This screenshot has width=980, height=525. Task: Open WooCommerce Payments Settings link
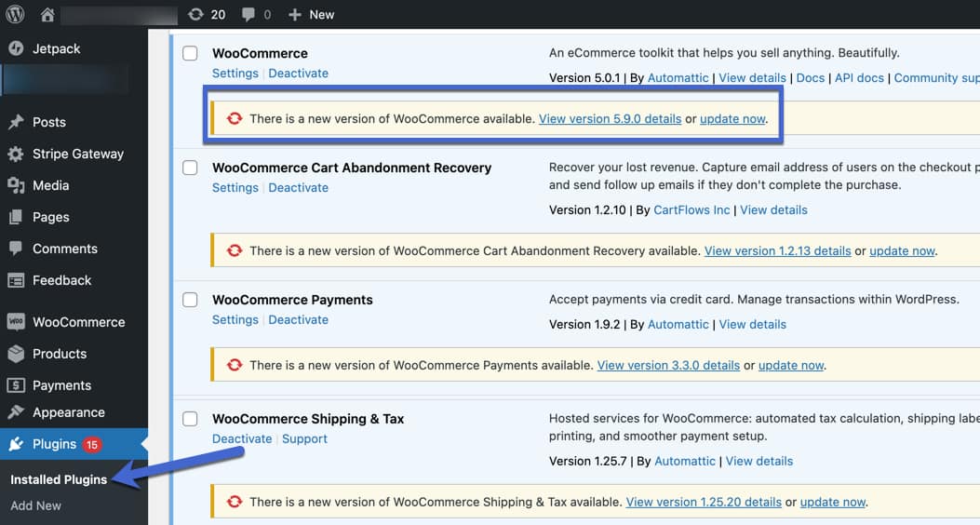(235, 319)
